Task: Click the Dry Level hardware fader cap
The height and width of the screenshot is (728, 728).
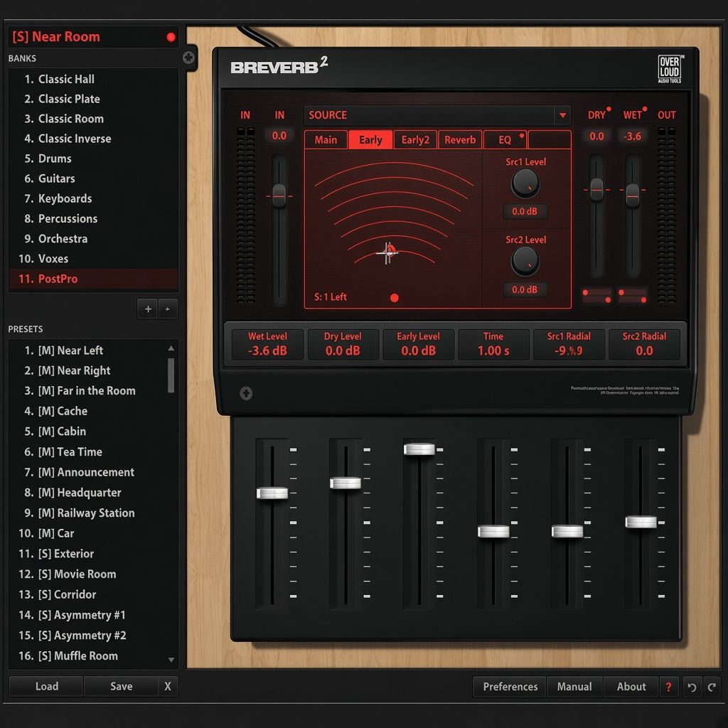Action: coord(346,483)
